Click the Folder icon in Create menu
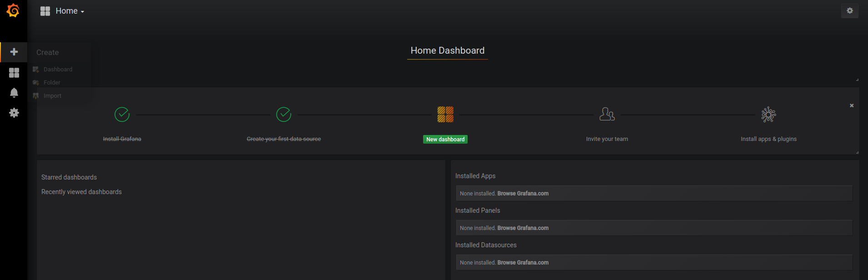 click(x=36, y=83)
